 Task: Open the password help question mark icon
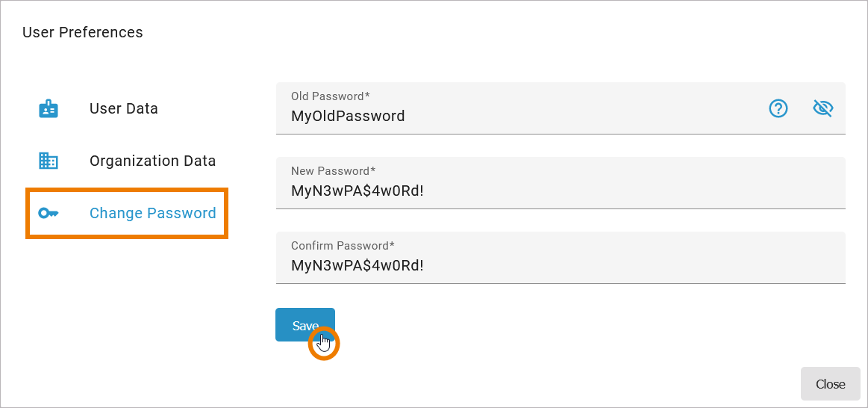778,109
